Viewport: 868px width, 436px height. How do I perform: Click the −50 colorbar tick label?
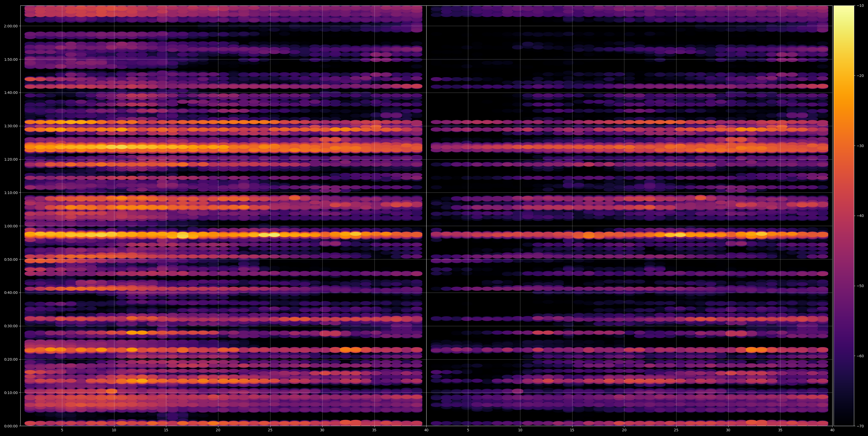click(x=860, y=286)
